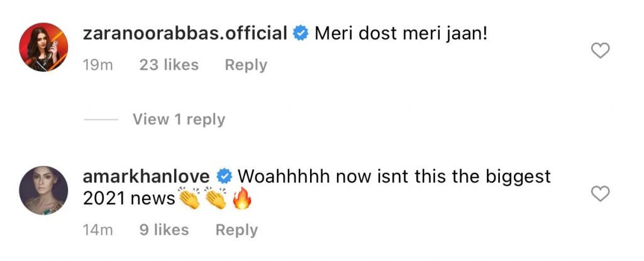
Task: Click the "14m" timestamp
Action: coord(97,230)
